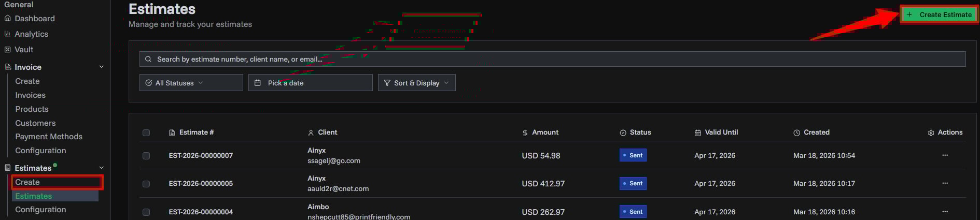This screenshot has height=220, width=980.
Task: Click amount USD 54.98
Action: click(541, 155)
